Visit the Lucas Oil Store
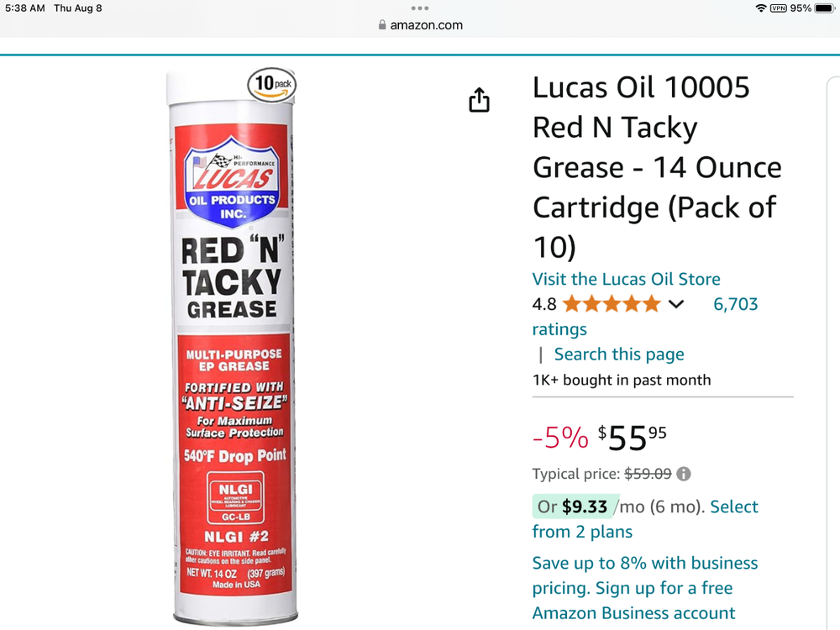This screenshot has width=840, height=630. point(626,279)
